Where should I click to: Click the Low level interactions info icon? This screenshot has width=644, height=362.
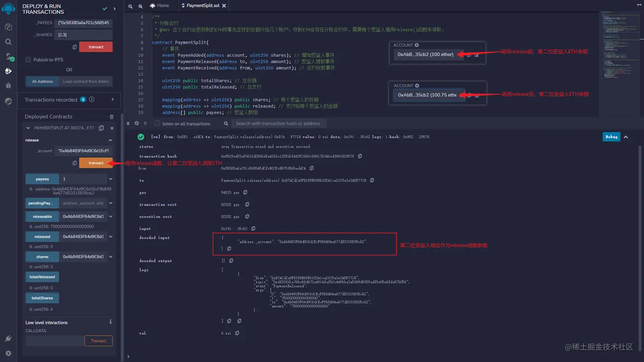[110, 322]
